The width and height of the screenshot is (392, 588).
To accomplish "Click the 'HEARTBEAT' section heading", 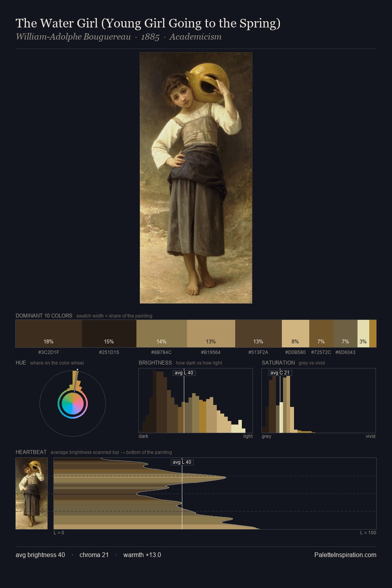I will tap(31, 452).
